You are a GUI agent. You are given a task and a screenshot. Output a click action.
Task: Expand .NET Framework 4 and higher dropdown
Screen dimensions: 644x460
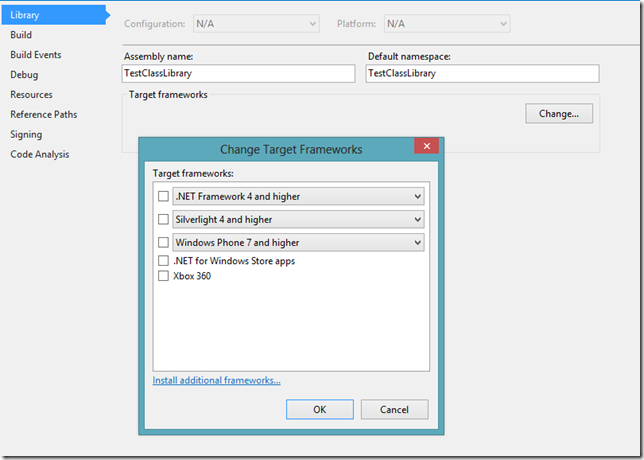(299, 196)
